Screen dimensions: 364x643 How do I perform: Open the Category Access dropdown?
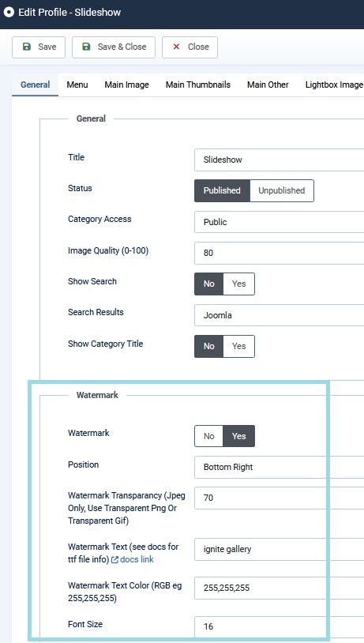click(280, 222)
